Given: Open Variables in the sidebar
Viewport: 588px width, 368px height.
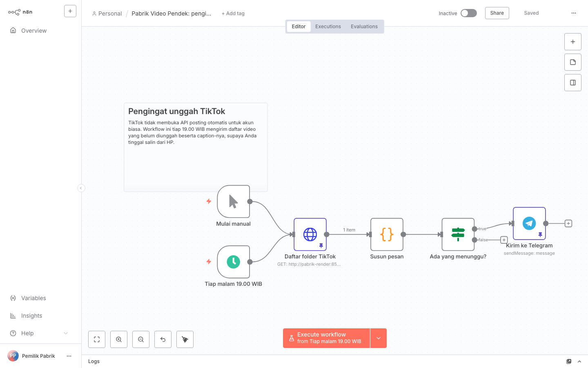Looking at the screenshot, I should [x=33, y=298].
